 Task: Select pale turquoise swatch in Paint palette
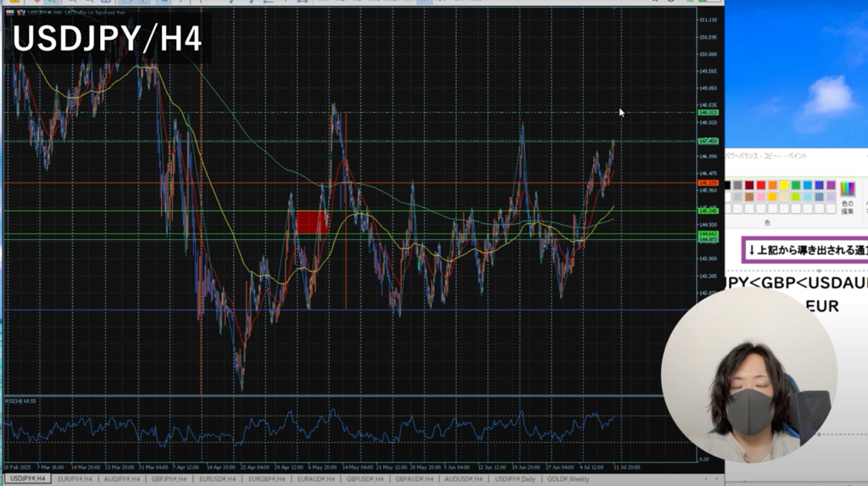[x=808, y=197]
